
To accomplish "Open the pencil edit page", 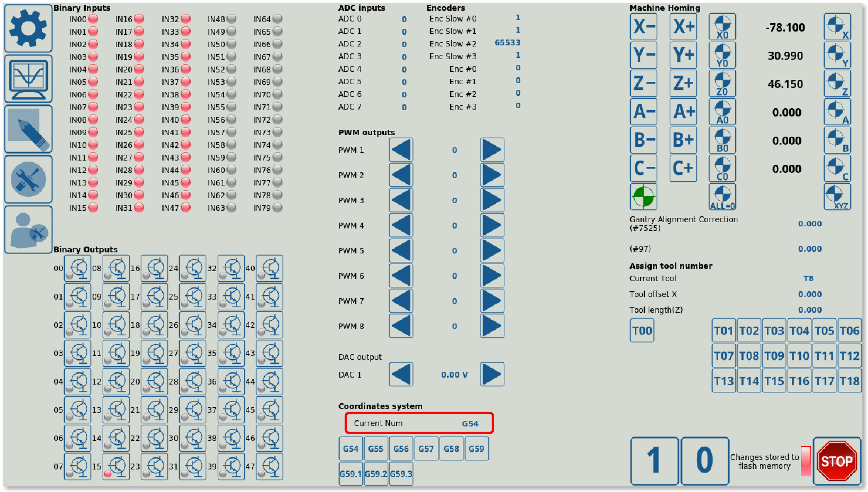I will tap(28, 129).
